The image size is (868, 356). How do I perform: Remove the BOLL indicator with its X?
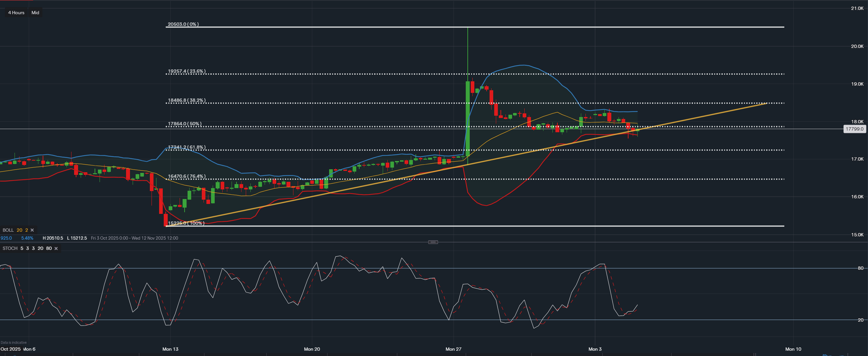coord(32,230)
